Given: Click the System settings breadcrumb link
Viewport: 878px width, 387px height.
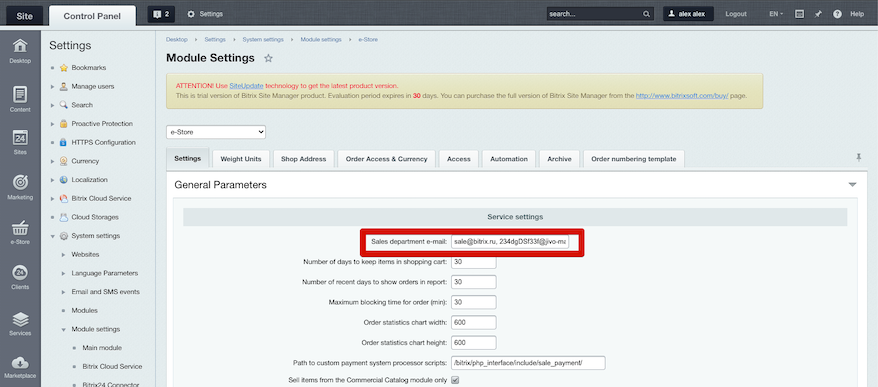Looking at the screenshot, I should (x=263, y=40).
